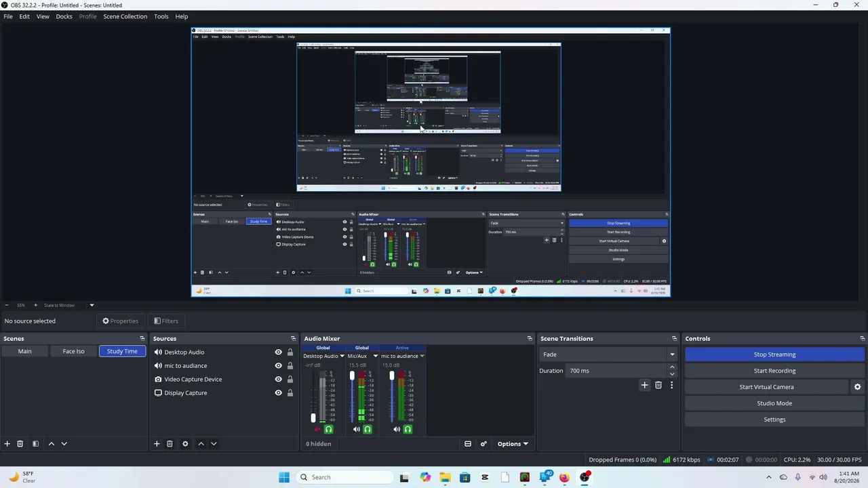Move scene up with the arrow
Screen dimensions: 868x488
point(51,444)
